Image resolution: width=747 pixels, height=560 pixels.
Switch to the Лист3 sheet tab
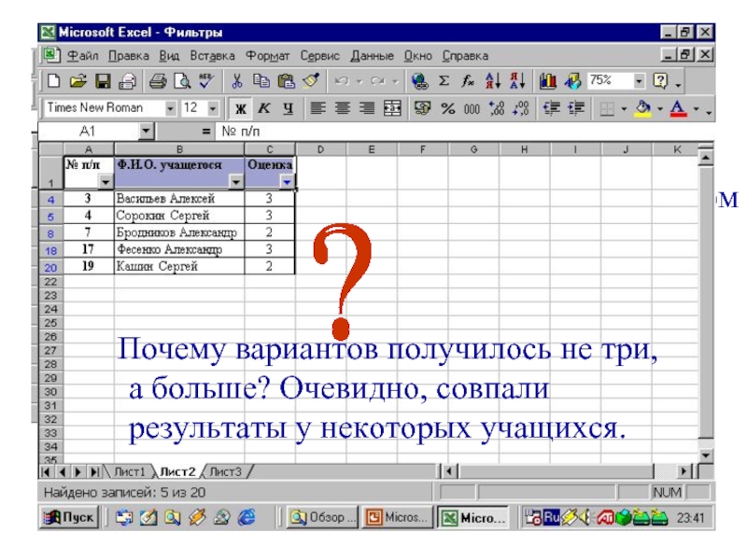pos(225,471)
